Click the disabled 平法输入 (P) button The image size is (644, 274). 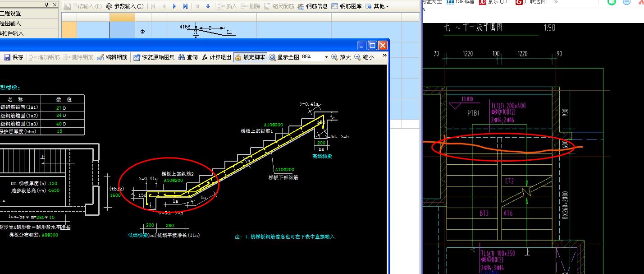point(82,6)
